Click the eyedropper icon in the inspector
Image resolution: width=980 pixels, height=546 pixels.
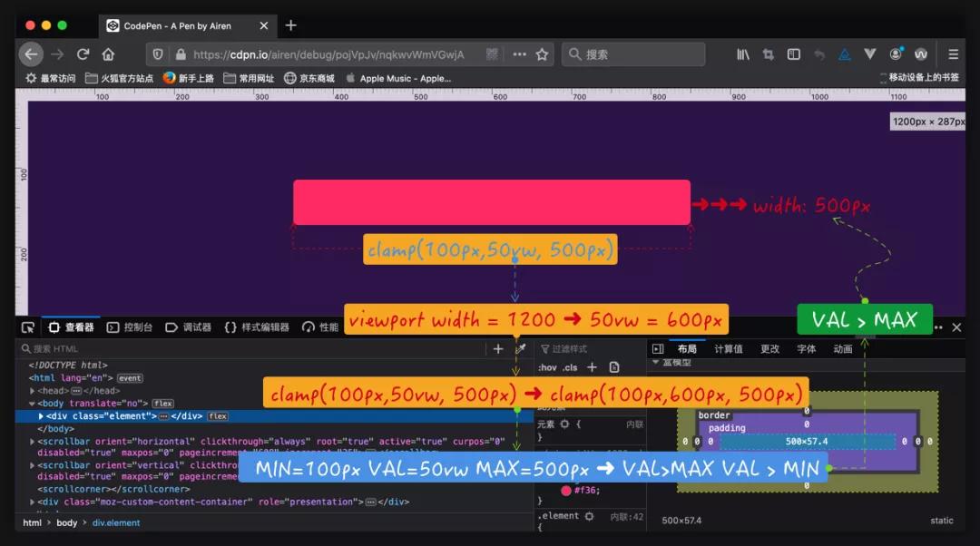point(521,349)
